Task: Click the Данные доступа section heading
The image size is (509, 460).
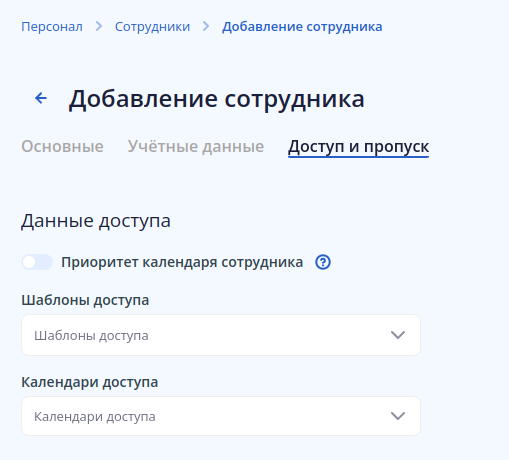Action: pos(96,221)
